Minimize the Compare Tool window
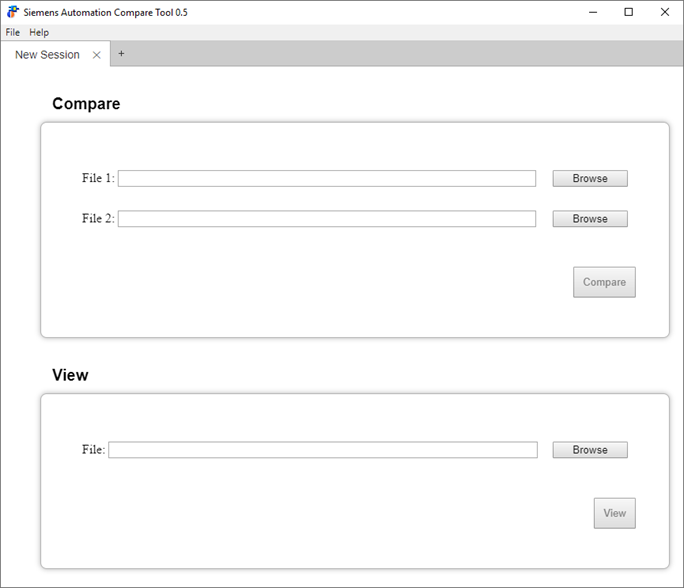This screenshot has width=684, height=588. (x=593, y=12)
